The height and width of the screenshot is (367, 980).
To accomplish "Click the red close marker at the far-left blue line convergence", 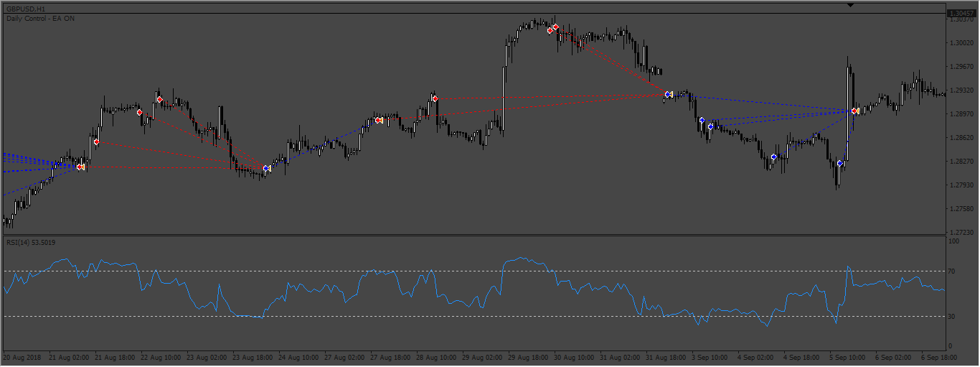I will (80, 167).
